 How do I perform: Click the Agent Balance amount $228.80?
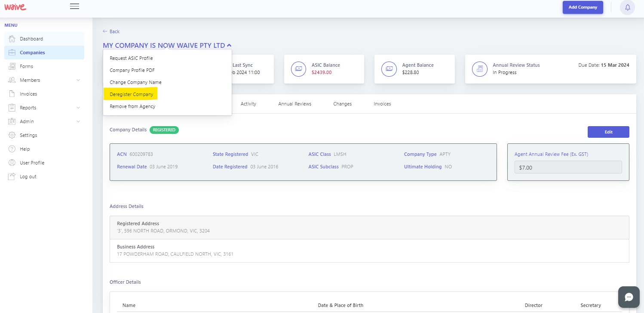tap(411, 72)
